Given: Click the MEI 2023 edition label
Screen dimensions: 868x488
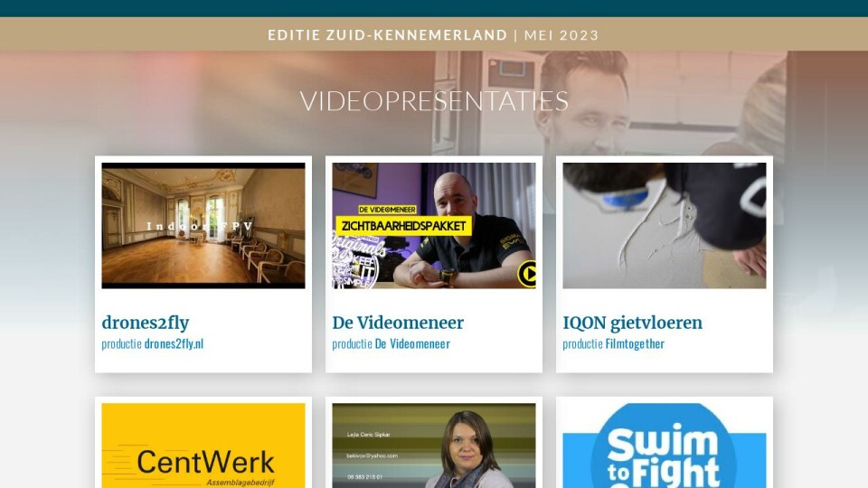Looking at the screenshot, I should point(561,35).
